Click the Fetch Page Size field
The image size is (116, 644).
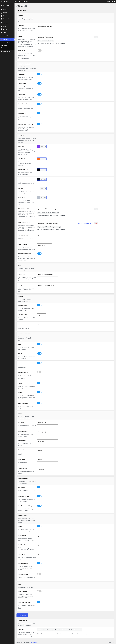(x=42, y=545)
